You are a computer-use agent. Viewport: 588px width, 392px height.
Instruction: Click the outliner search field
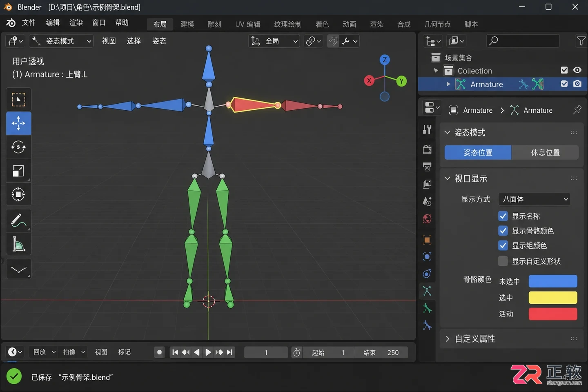pyautogui.click(x=523, y=41)
